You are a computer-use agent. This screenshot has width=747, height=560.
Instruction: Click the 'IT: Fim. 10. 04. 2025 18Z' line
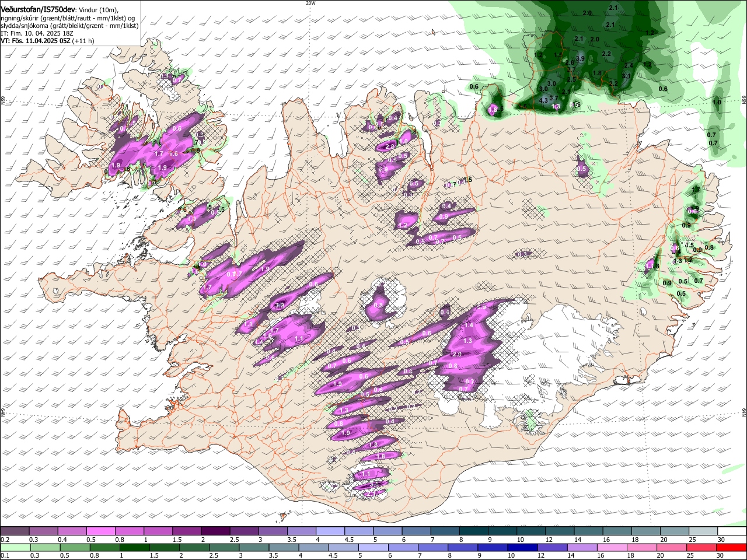pos(37,33)
